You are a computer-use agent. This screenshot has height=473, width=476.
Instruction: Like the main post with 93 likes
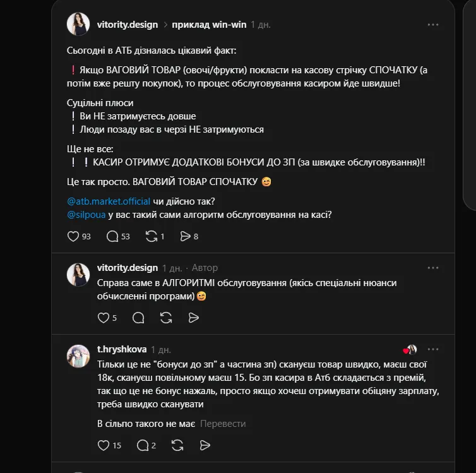[73, 236]
